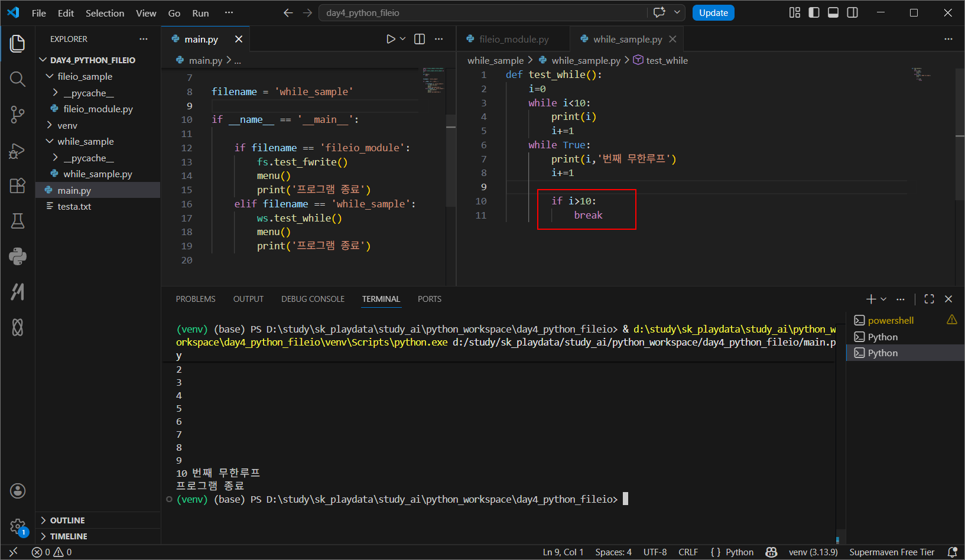Close the main.py tab
The height and width of the screenshot is (560, 965).
tap(239, 39)
